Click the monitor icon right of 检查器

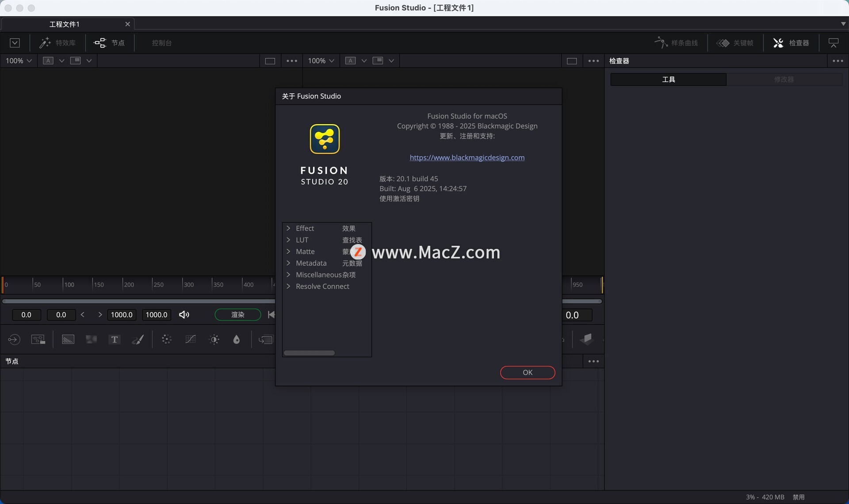(834, 43)
